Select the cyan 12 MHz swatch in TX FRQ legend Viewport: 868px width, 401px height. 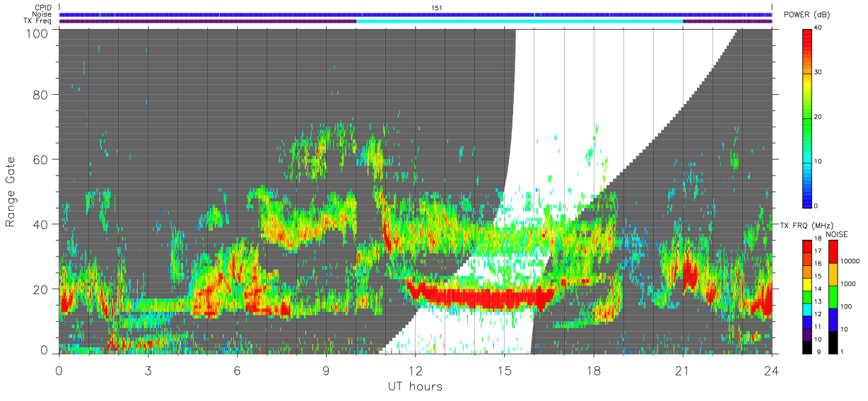pyautogui.click(x=807, y=313)
